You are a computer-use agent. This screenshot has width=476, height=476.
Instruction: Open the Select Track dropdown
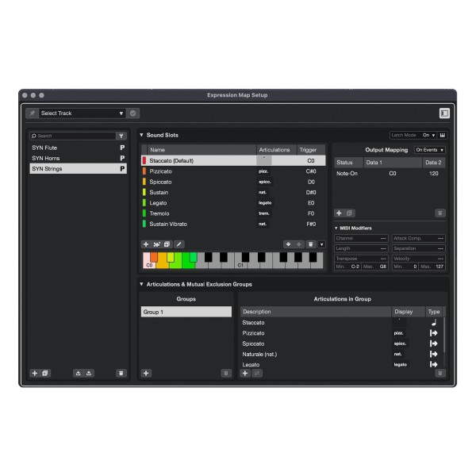(x=83, y=113)
